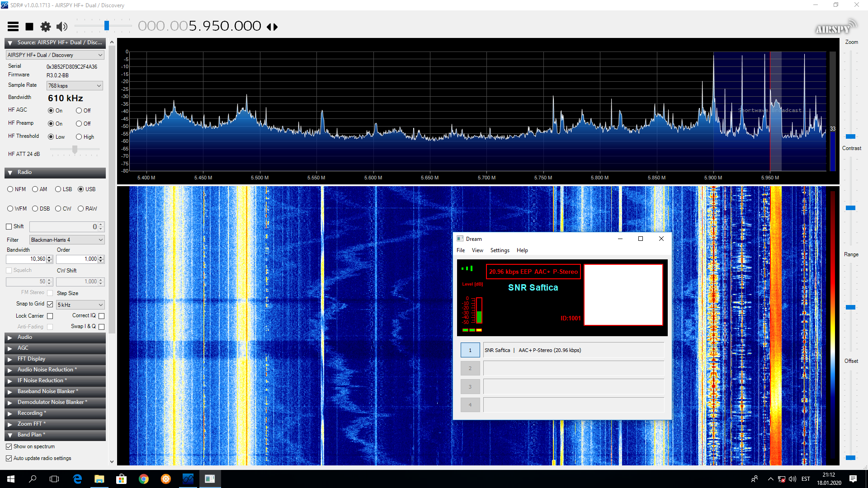Open the Sample Rate dropdown
This screenshot has height=488, width=868.
(75, 86)
